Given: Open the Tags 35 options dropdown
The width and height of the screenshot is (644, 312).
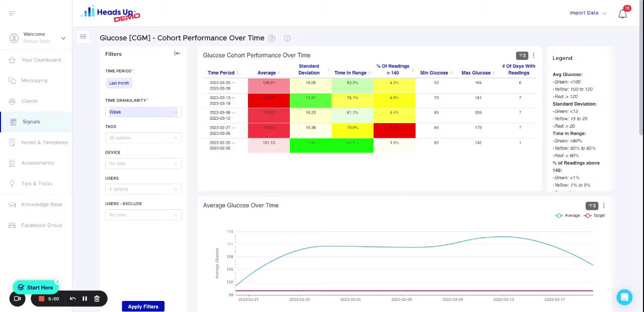Looking at the screenshot, I should pyautogui.click(x=143, y=138).
